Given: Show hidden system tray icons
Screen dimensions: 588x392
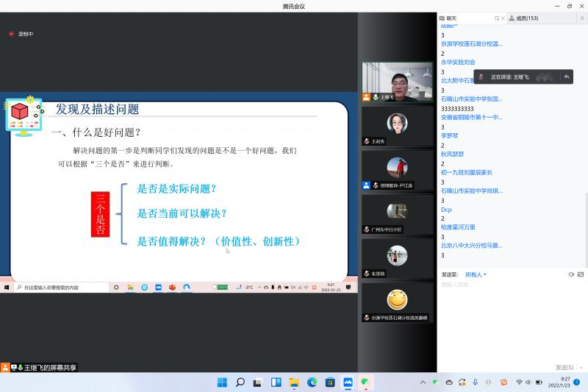Looking at the screenshot, I should tap(423, 382).
